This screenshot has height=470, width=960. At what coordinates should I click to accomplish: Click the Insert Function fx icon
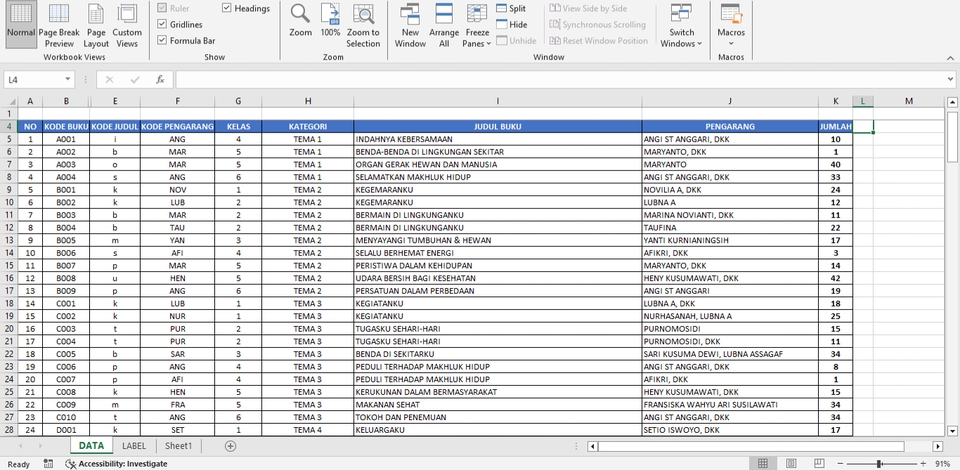coord(160,80)
